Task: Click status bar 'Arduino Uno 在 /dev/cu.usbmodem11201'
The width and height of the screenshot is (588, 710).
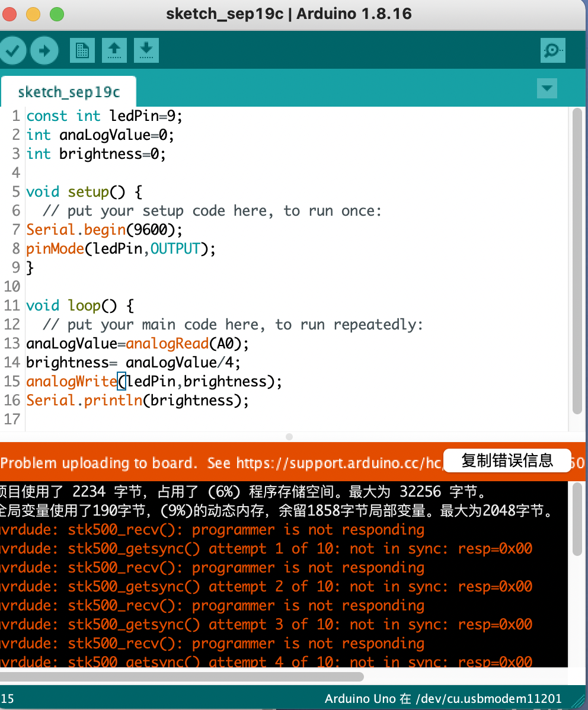Action: (x=443, y=699)
